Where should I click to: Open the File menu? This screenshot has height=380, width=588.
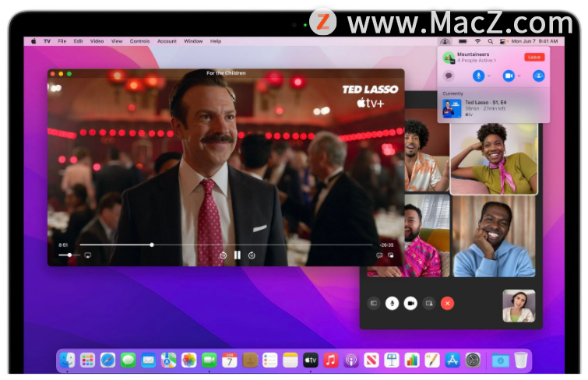(62, 41)
